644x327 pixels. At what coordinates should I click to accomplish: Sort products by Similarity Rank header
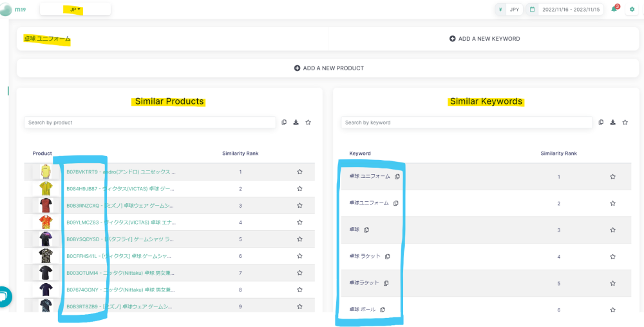pos(240,154)
